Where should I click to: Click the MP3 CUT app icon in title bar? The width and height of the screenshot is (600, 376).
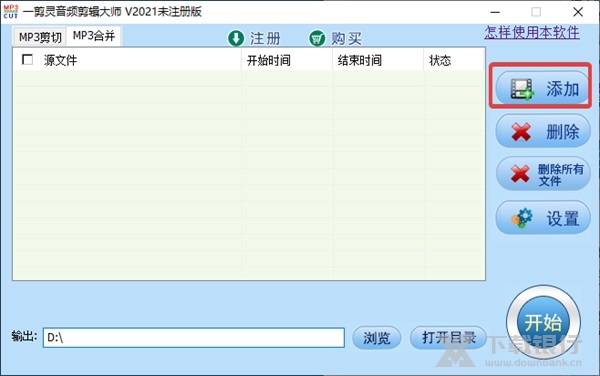click(x=11, y=11)
